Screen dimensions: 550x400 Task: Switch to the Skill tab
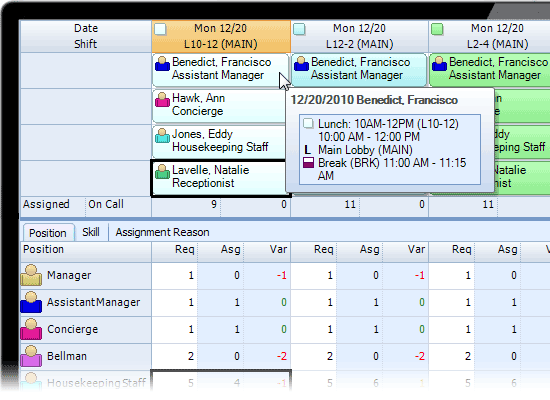[91, 232]
